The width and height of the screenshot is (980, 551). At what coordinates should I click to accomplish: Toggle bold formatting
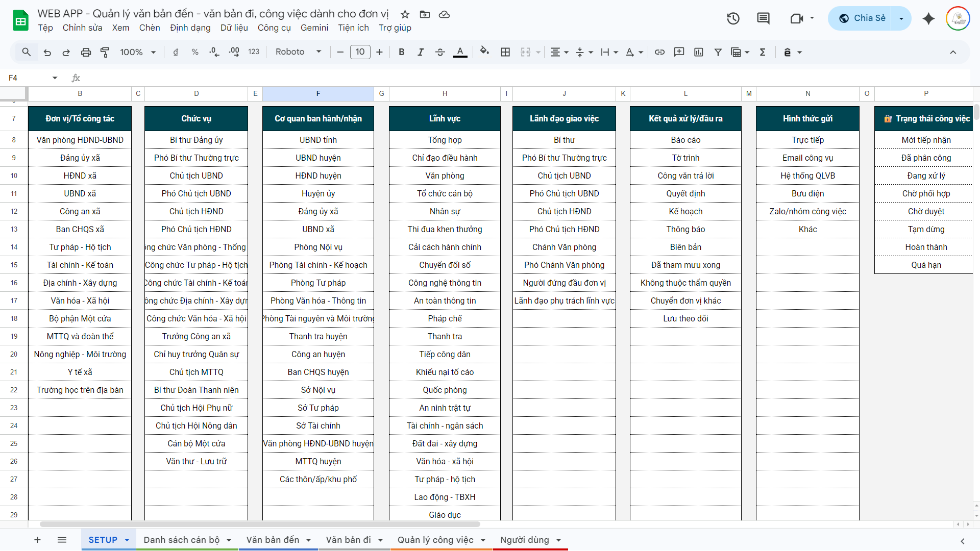[x=402, y=52]
